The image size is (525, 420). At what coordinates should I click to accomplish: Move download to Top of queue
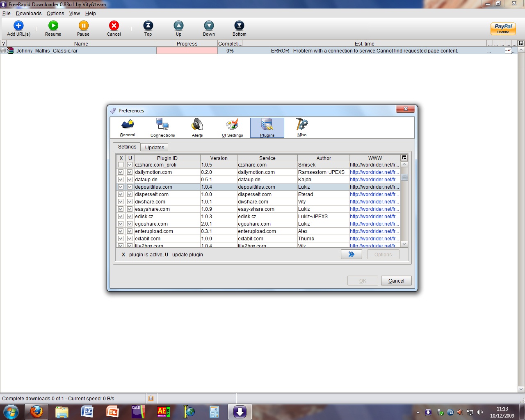tap(148, 26)
